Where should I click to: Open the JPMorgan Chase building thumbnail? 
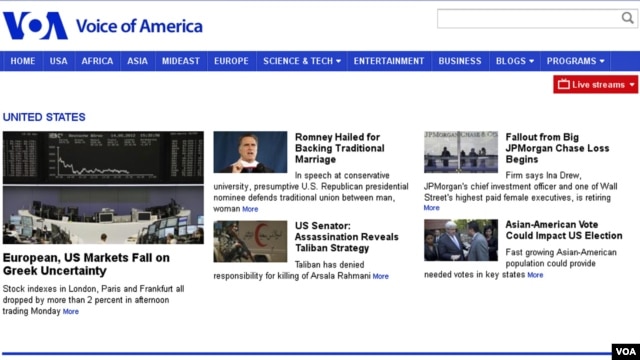click(461, 152)
